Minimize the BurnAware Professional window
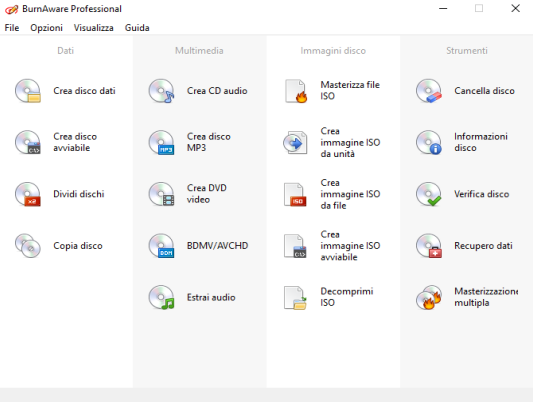Screen dimensions: 533x402 pyautogui.click(x=443, y=8)
